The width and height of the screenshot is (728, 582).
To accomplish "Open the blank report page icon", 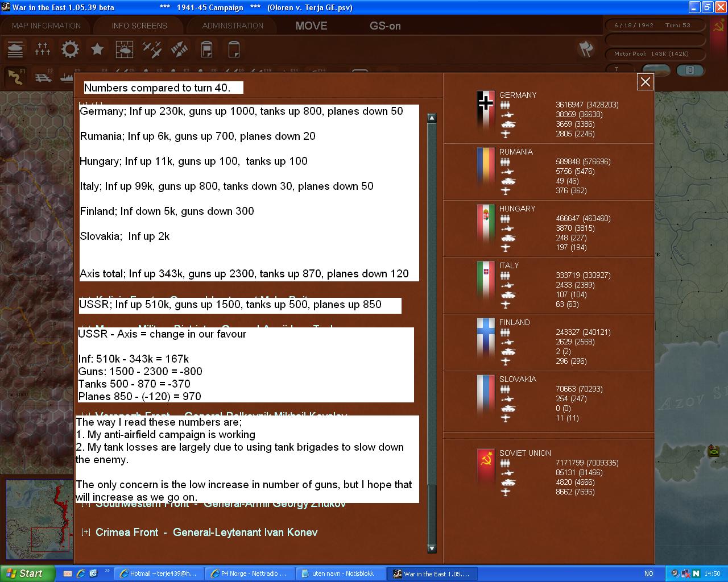I will tap(234, 49).
